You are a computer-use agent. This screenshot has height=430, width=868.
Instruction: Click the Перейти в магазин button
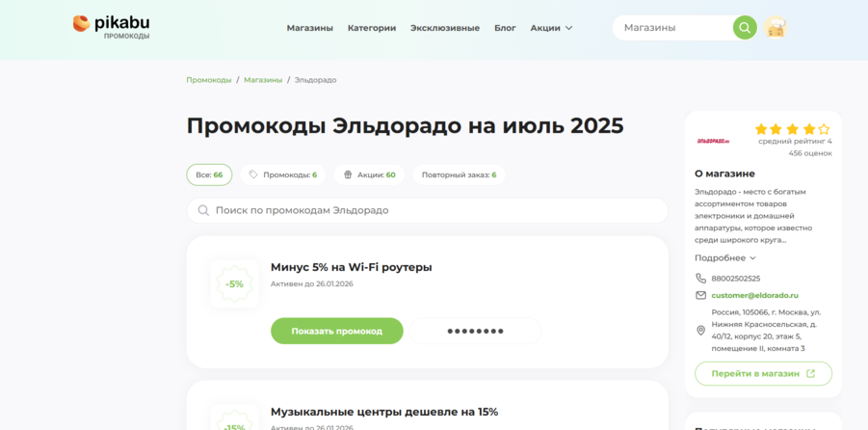point(763,373)
